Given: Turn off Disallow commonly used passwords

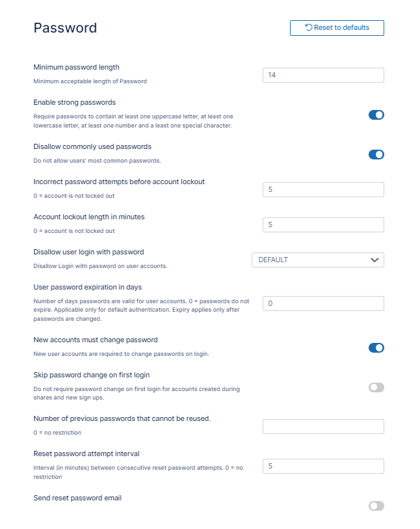Looking at the screenshot, I should (x=376, y=155).
